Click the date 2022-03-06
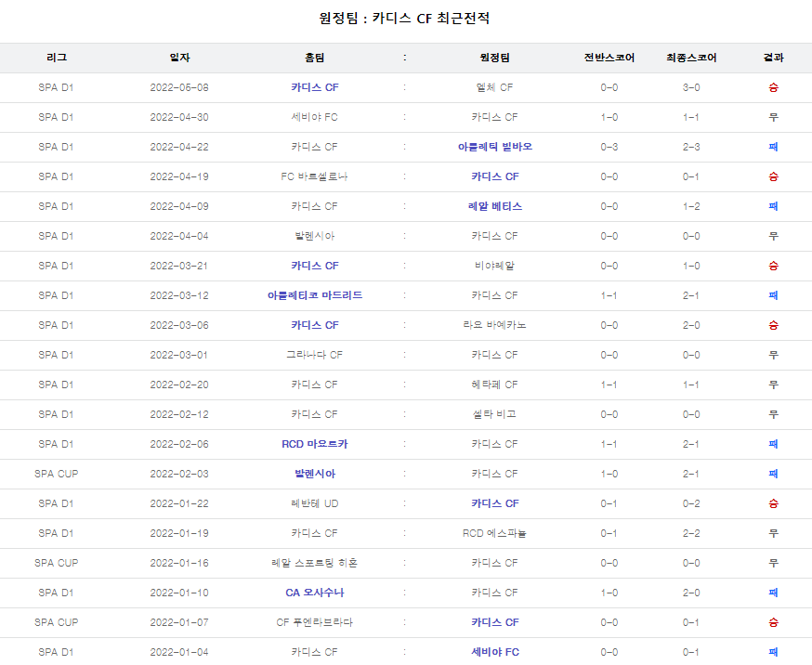812x665 pixels. tap(179, 325)
